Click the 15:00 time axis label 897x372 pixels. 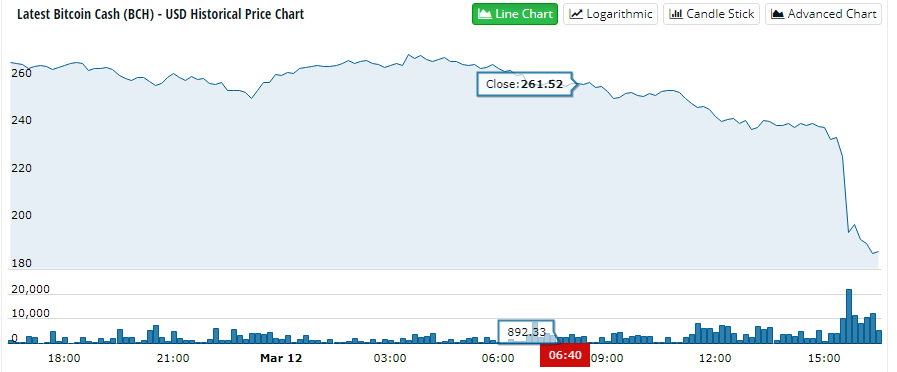click(x=824, y=358)
